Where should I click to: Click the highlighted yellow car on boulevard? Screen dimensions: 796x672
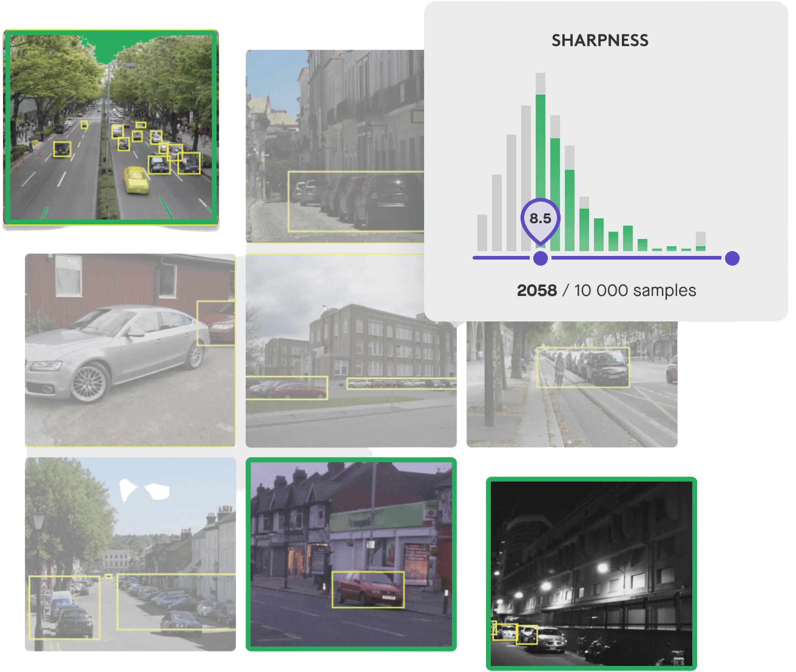click(x=136, y=179)
